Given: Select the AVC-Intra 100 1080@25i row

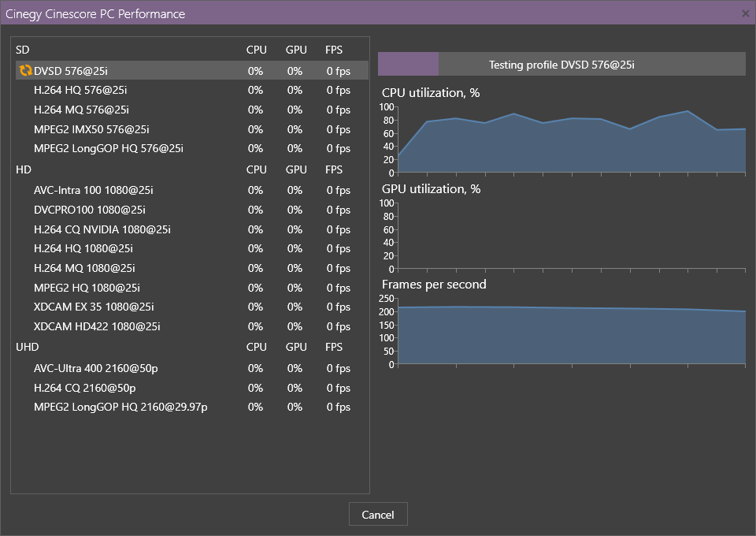Looking at the screenshot, I should tap(192, 190).
